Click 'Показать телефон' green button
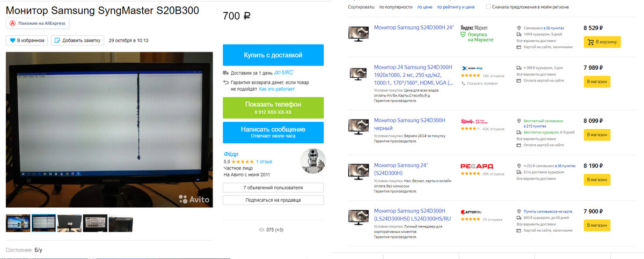Viewport: 644px width, 259px height. 273,108
